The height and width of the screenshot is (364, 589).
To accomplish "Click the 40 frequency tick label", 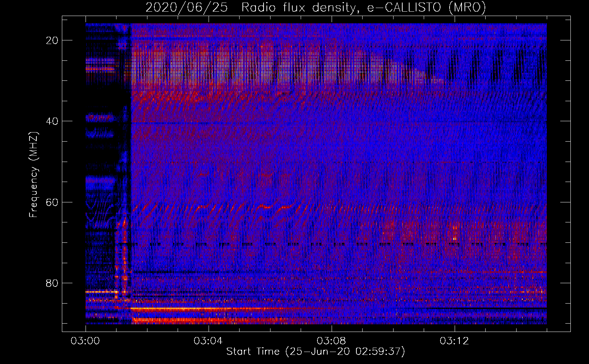I will [x=52, y=121].
